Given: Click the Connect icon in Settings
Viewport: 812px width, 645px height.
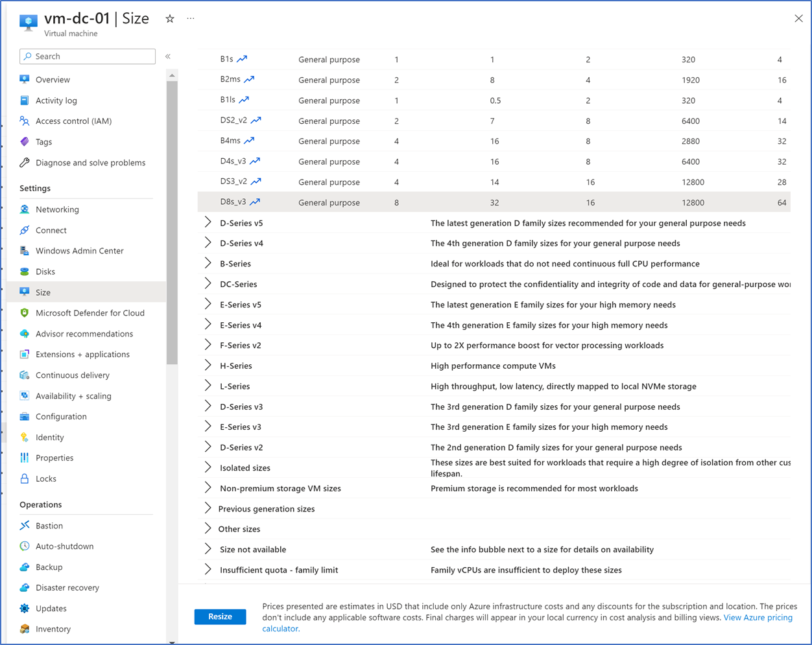Looking at the screenshot, I should click(x=25, y=230).
